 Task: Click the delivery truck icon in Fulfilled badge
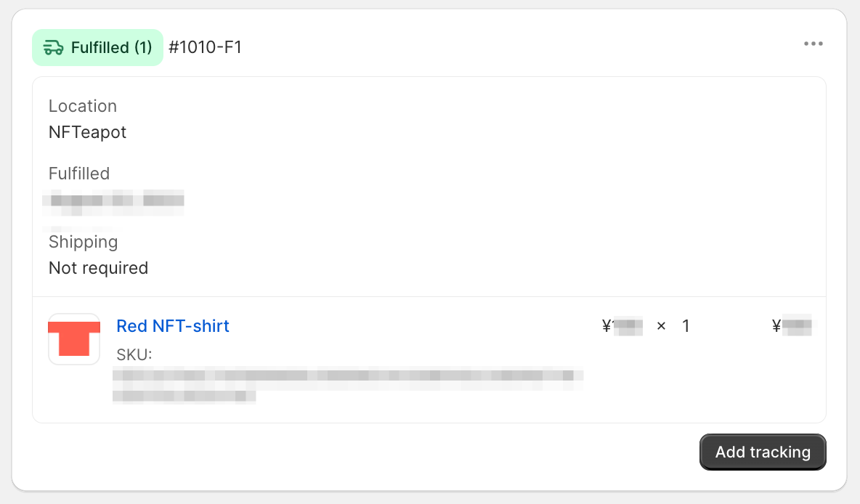coord(53,48)
